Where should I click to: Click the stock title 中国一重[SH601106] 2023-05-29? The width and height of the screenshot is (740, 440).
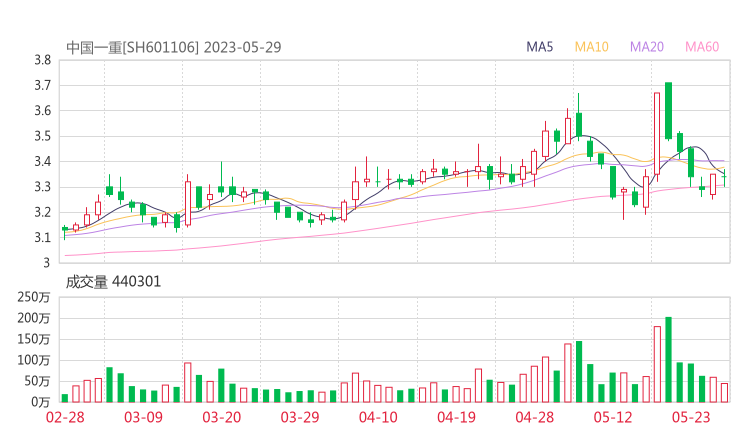174,47
